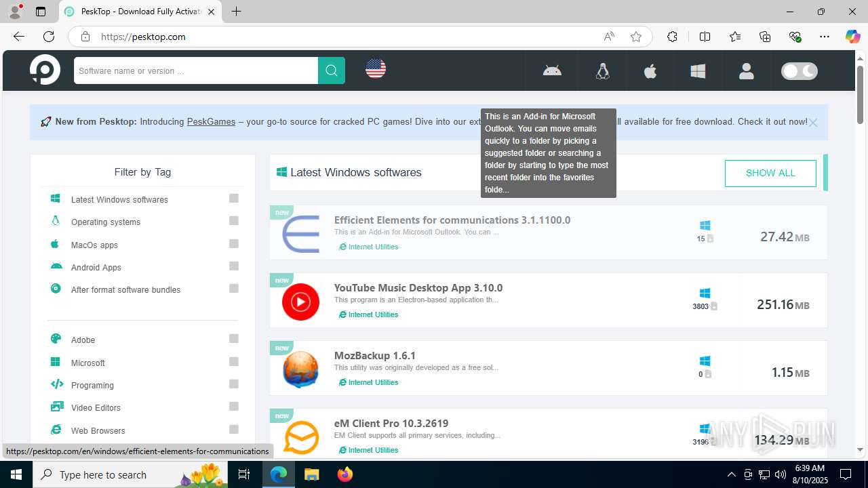Click the teal search magnifier button
Screen dimensions: 868x488
coord(332,70)
